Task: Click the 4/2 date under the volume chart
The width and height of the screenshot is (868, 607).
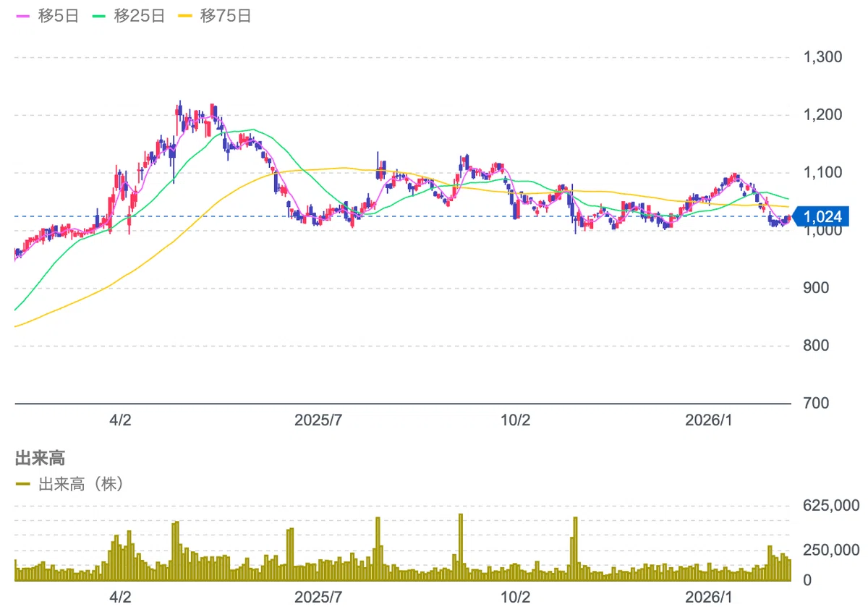Action: tap(120, 598)
